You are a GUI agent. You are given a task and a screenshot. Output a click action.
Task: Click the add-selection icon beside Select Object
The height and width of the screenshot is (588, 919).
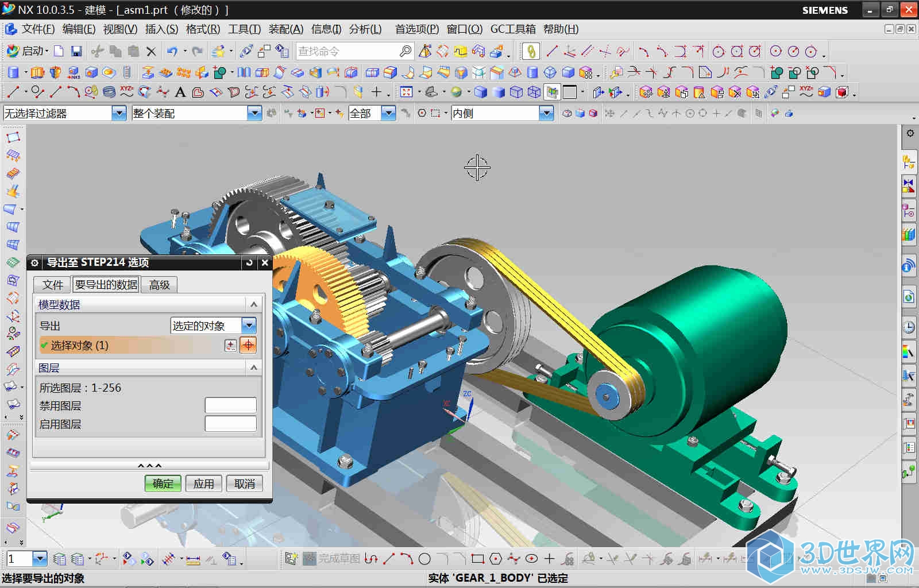pyautogui.click(x=230, y=345)
